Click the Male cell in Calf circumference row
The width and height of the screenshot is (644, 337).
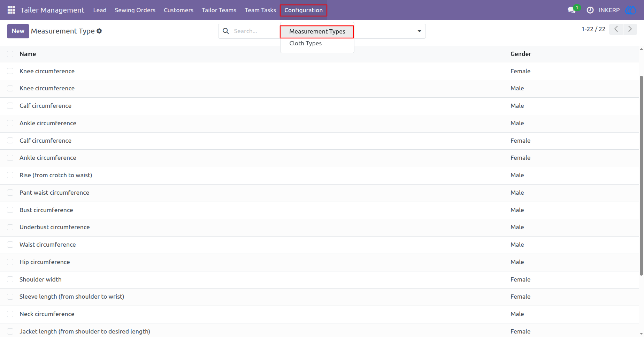(517, 106)
